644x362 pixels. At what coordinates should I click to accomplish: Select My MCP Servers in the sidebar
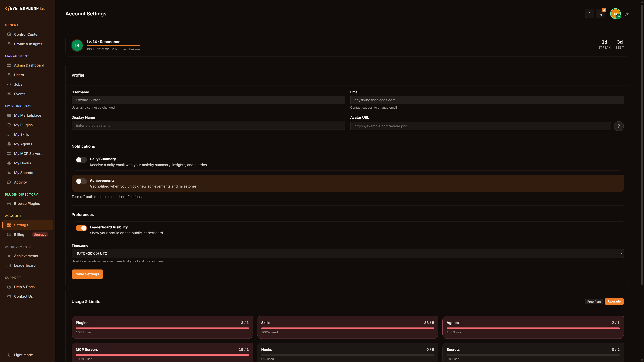coord(28,153)
